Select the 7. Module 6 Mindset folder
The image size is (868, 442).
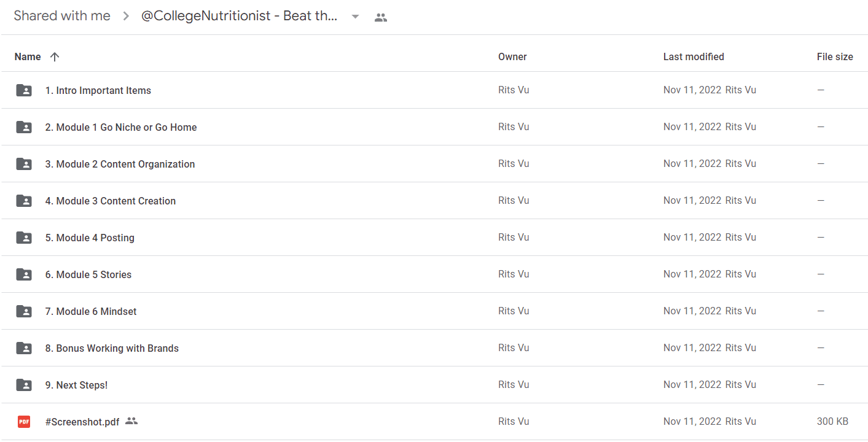(434, 311)
